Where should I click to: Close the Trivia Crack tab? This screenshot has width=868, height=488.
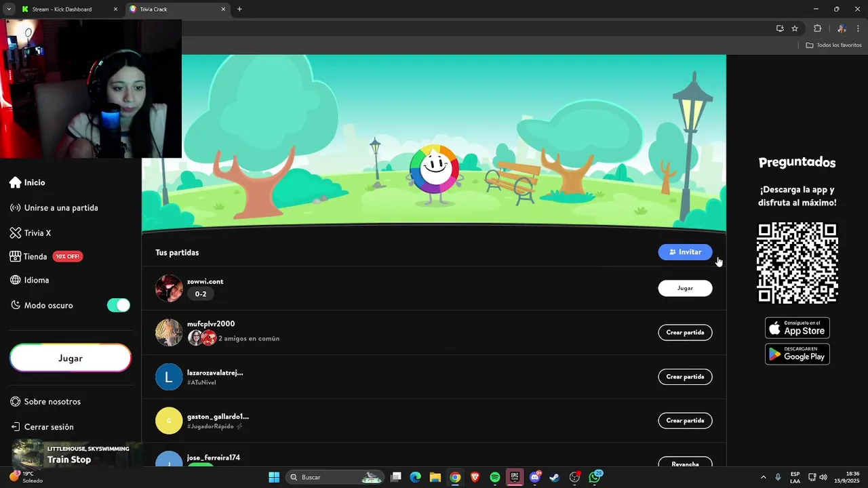pos(223,9)
